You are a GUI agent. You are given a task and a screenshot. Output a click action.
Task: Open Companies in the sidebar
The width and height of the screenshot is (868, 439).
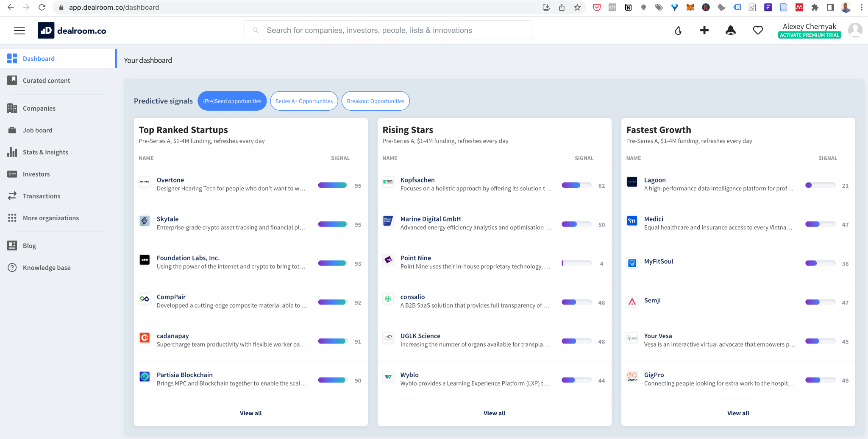(x=39, y=109)
